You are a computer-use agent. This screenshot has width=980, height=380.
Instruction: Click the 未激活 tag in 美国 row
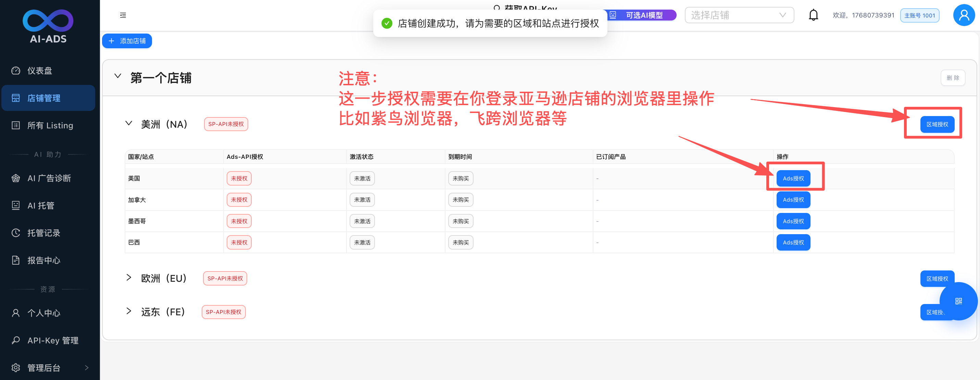(362, 178)
